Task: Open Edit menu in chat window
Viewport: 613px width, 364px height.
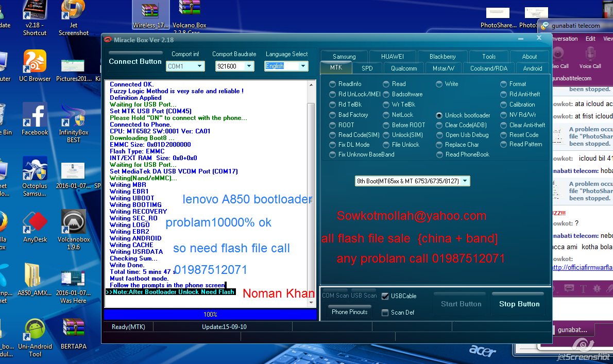Action: [x=590, y=38]
